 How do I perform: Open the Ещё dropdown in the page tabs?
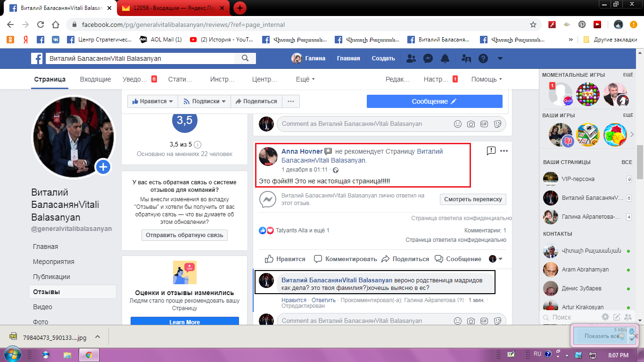[305, 79]
